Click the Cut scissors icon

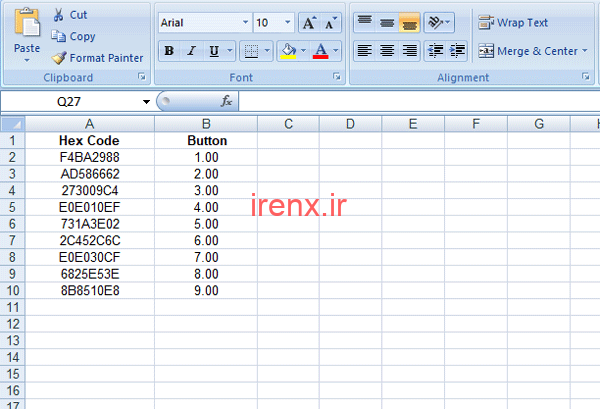click(x=59, y=16)
